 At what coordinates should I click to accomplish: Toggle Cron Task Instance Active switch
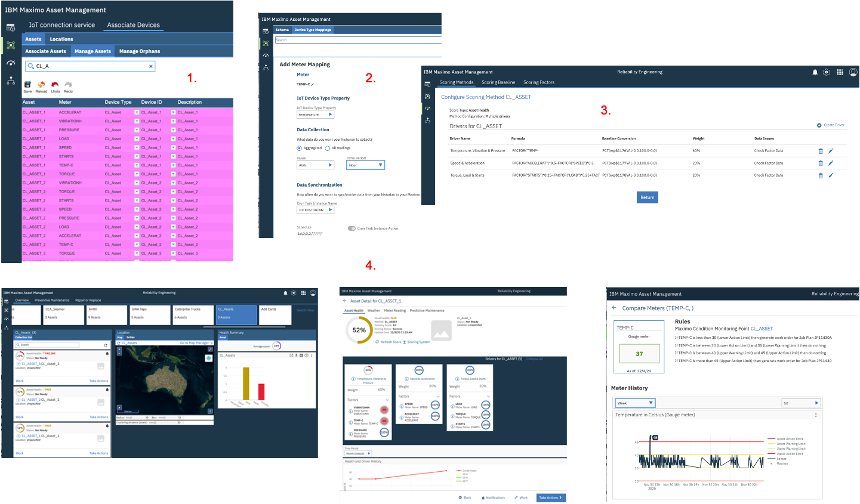[352, 228]
